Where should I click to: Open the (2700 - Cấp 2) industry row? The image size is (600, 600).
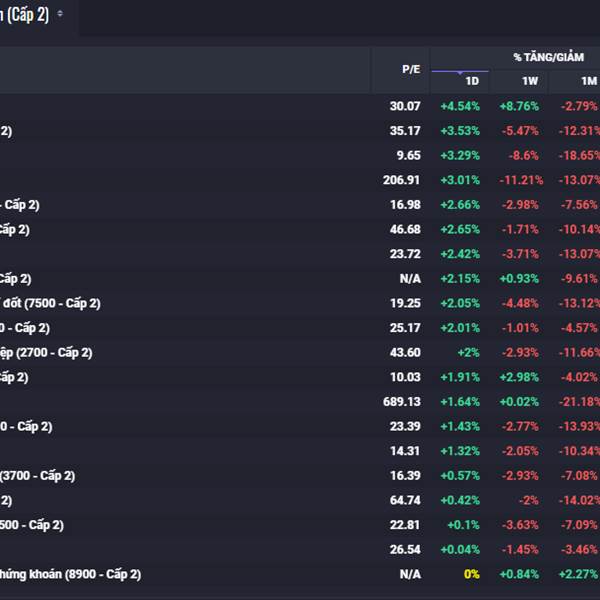[x=46, y=352]
